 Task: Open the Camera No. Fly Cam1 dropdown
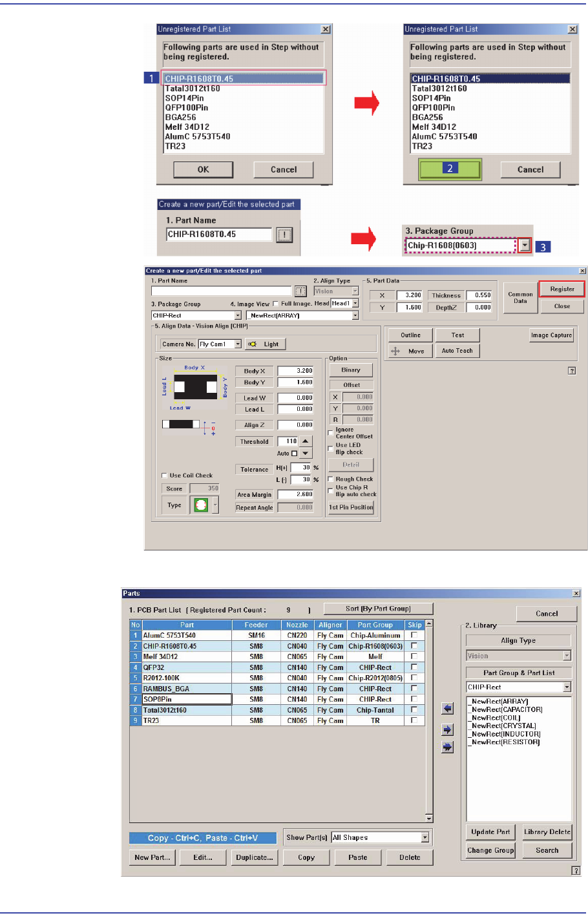(x=237, y=344)
